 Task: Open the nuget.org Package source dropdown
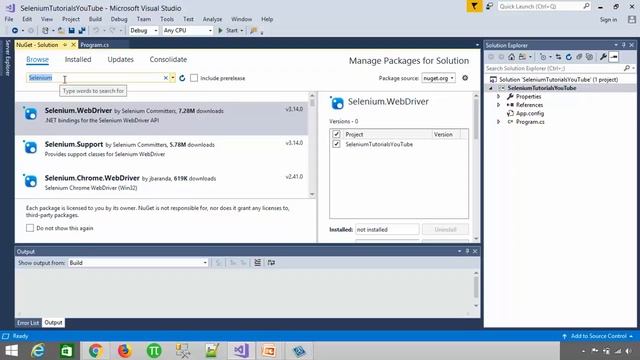pos(438,78)
